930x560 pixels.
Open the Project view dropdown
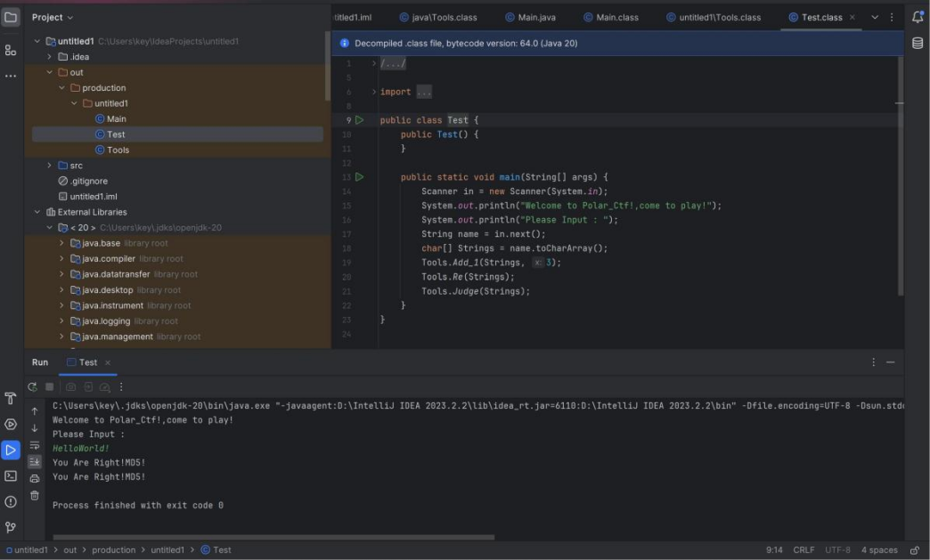(53, 17)
